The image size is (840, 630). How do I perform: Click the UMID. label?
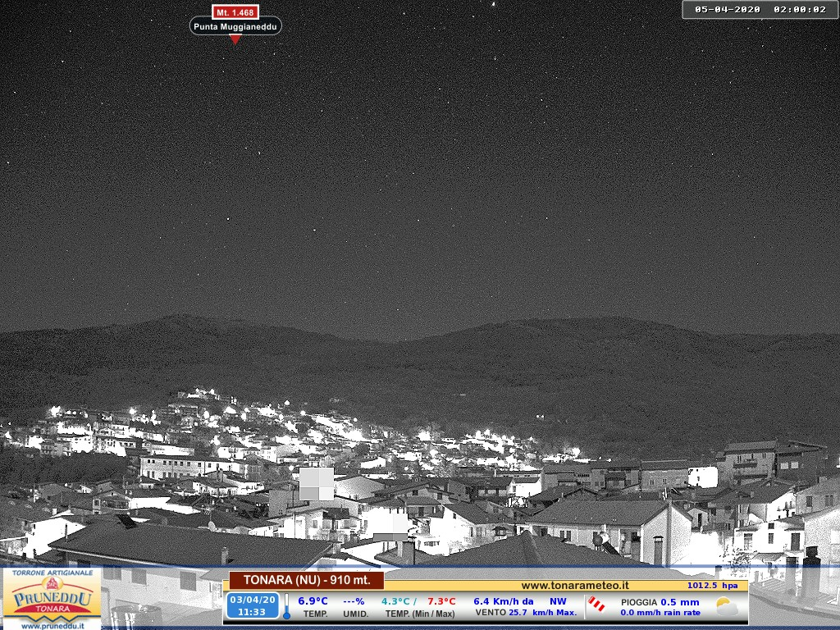[x=355, y=614]
